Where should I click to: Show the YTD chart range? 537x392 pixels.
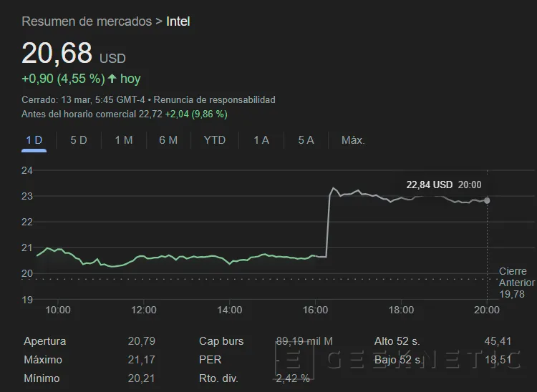click(x=214, y=140)
